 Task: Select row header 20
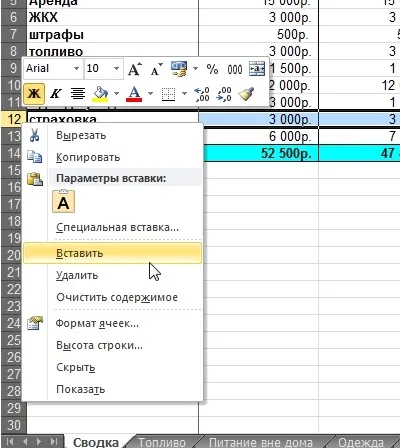coord(13,255)
